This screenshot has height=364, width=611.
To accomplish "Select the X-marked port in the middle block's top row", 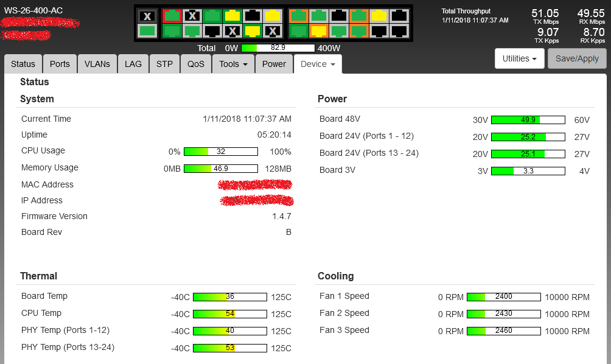I will pos(192,16).
